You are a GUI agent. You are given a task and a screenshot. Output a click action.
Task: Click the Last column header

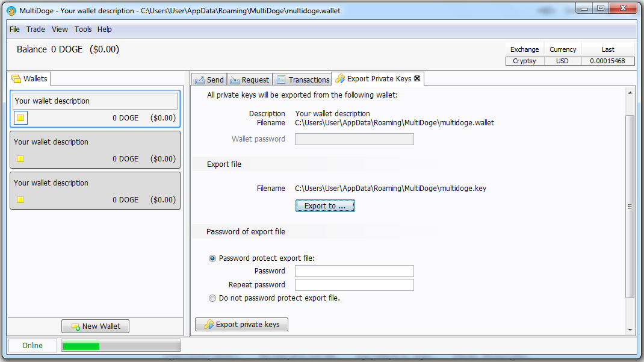608,49
